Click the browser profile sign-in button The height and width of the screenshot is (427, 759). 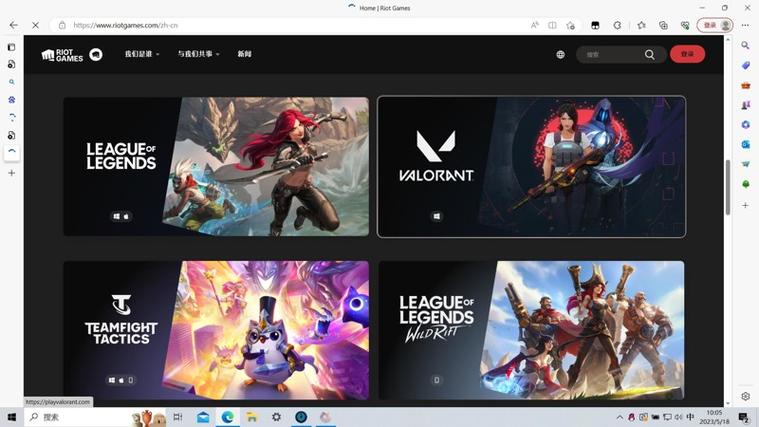pyautogui.click(x=715, y=25)
